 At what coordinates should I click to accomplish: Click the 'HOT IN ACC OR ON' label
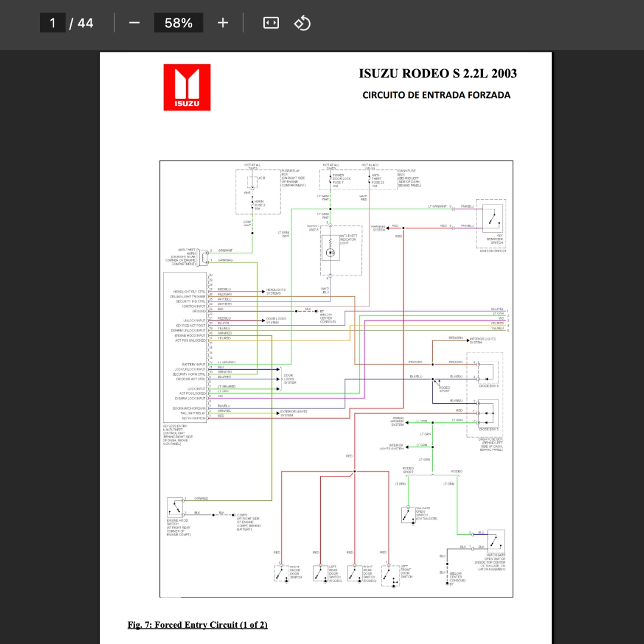click(x=370, y=167)
